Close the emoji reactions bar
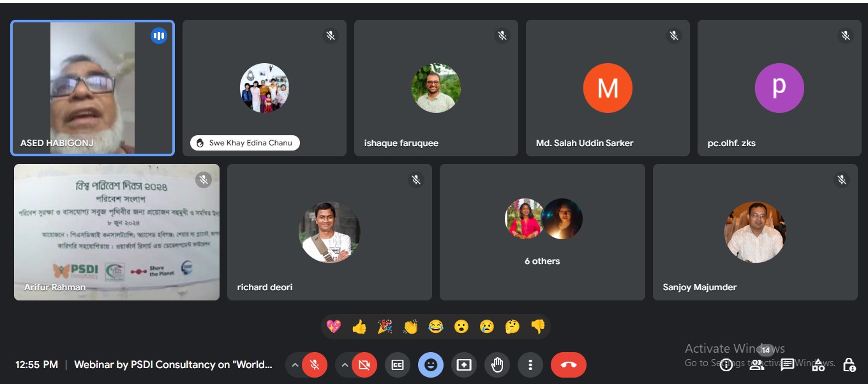Viewport: 868px width, 384px height. pyautogui.click(x=431, y=365)
